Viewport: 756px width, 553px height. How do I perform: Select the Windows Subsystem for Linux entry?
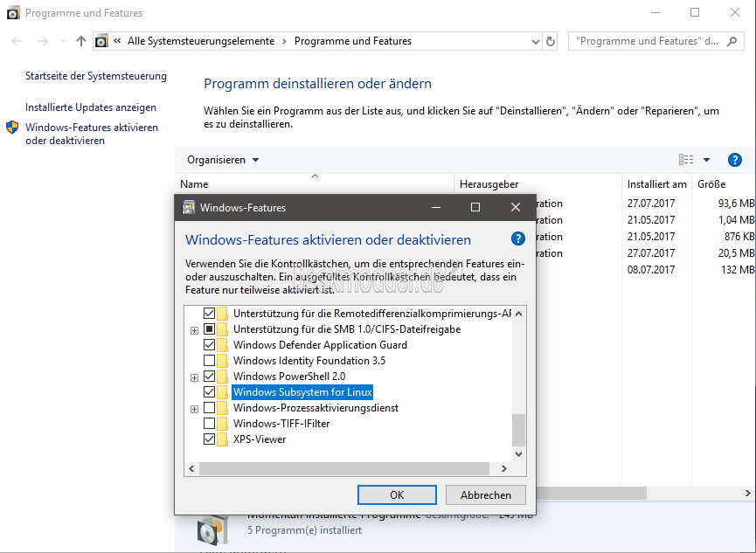[x=302, y=392]
